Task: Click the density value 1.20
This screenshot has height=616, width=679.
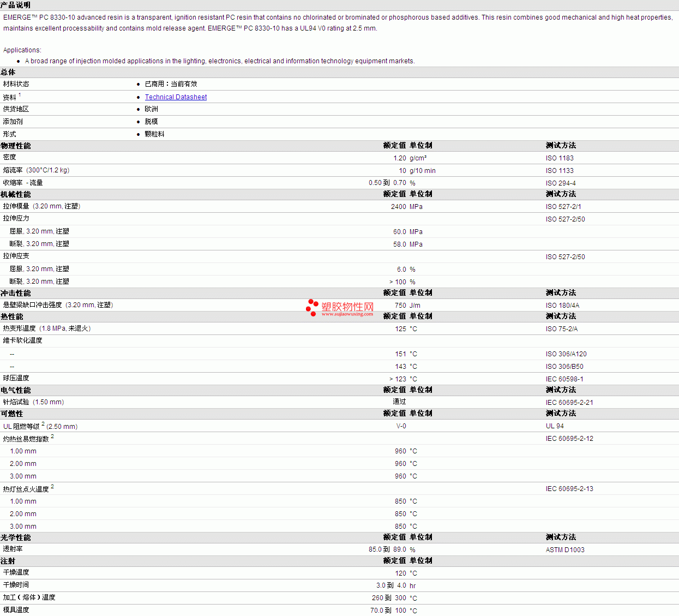Action: 400,158
